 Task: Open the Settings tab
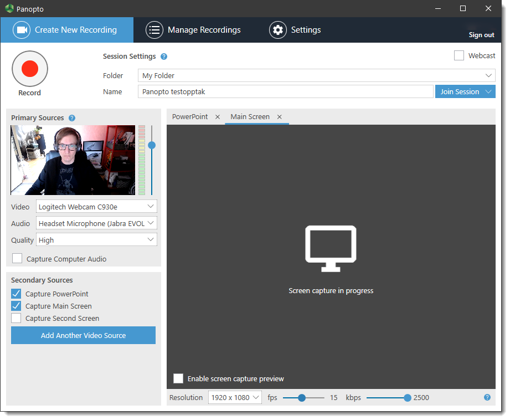[x=295, y=30]
